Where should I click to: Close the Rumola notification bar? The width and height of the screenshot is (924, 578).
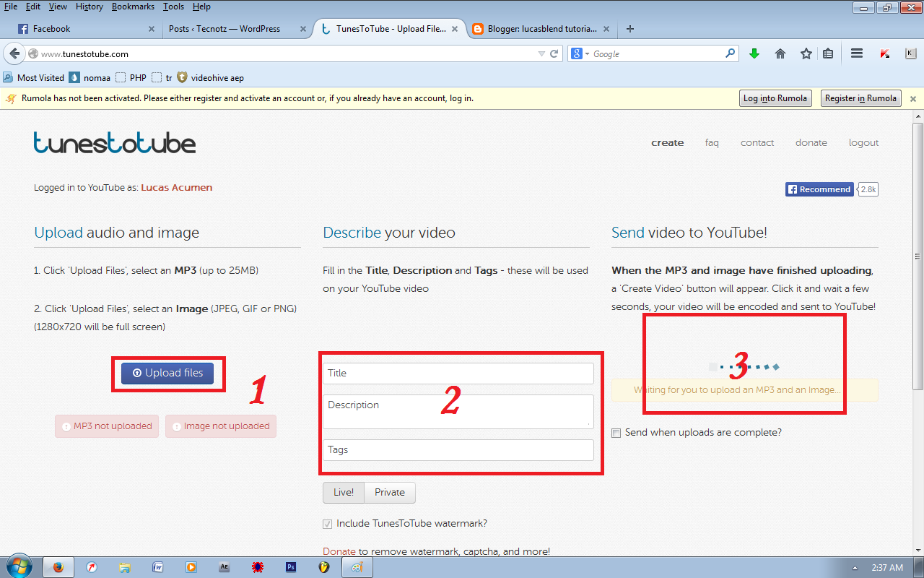(x=913, y=99)
